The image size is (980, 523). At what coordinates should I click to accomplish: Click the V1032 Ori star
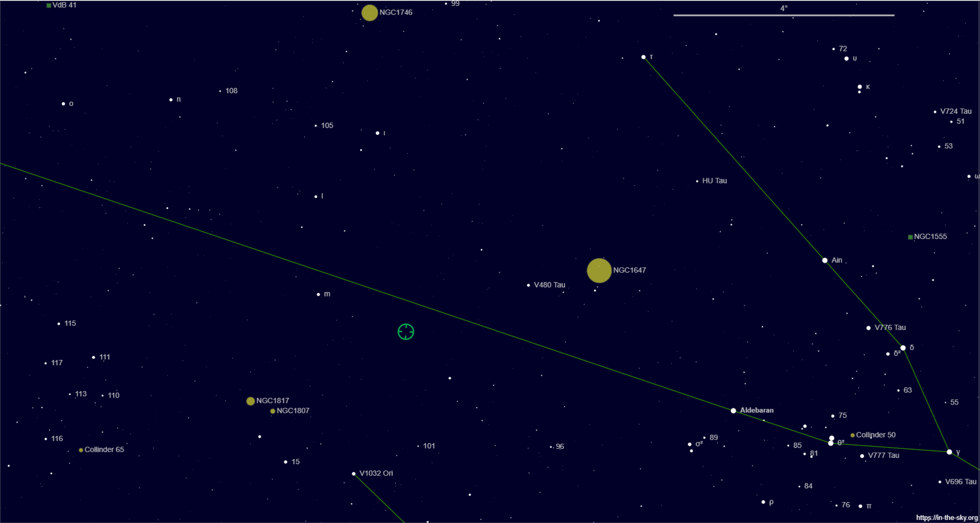[354, 474]
